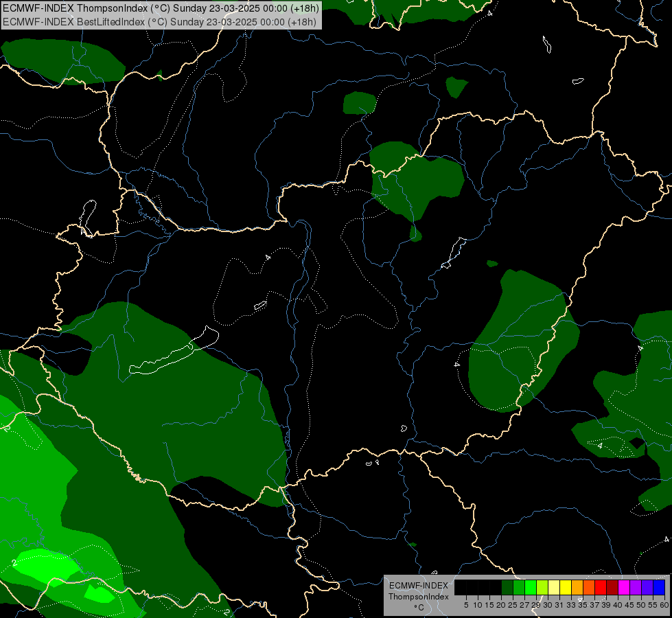Click the legend unit °C
The width and height of the screenshot is (672, 618).
tap(419, 608)
